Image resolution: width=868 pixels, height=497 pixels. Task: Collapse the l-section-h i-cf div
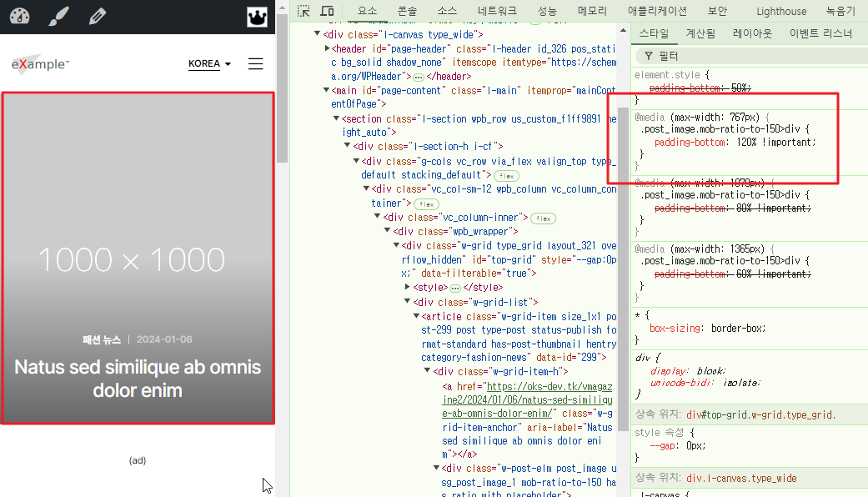click(347, 146)
